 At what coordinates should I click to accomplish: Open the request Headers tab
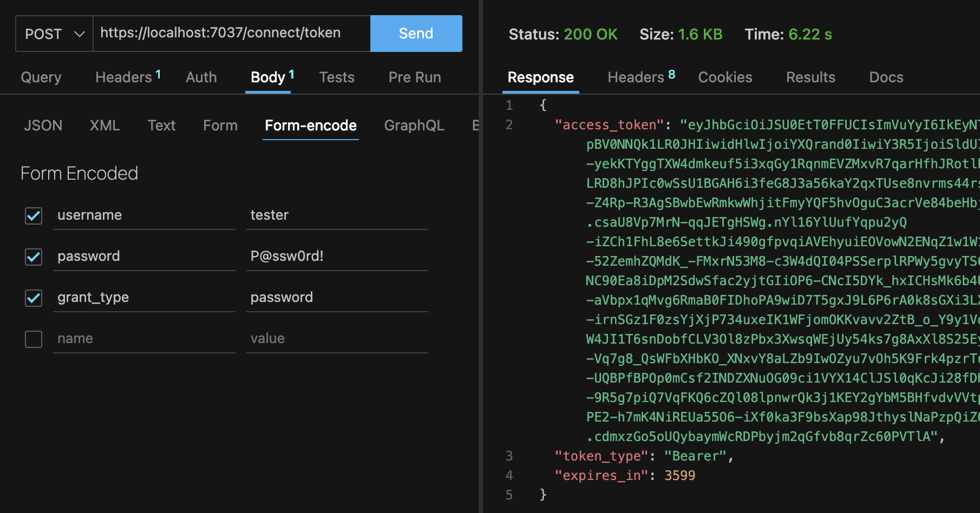point(128,77)
